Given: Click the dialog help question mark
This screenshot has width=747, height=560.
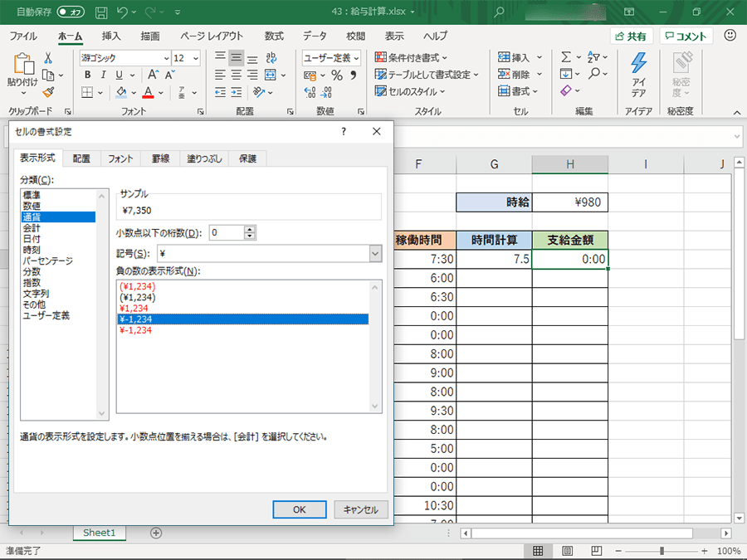Looking at the screenshot, I should coord(344,131).
